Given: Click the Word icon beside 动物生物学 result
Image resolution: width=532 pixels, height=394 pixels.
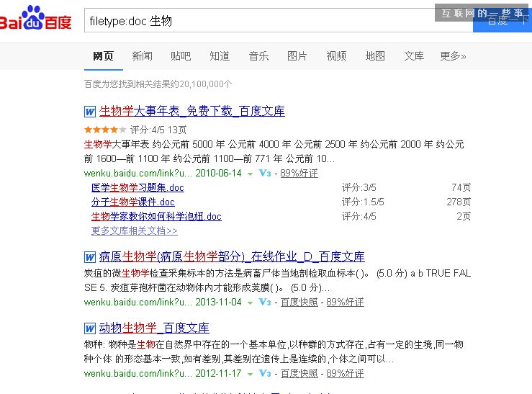Looking at the screenshot, I should click(x=90, y=328).
